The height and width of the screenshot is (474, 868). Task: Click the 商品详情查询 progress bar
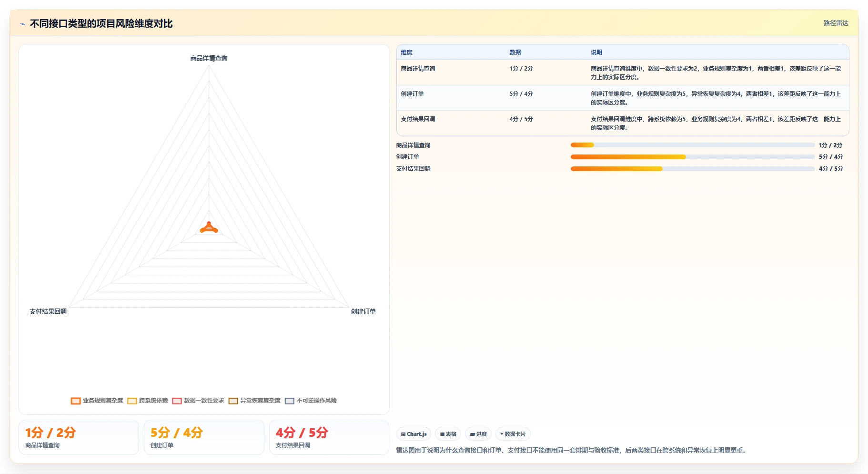(x=693, y=145)
